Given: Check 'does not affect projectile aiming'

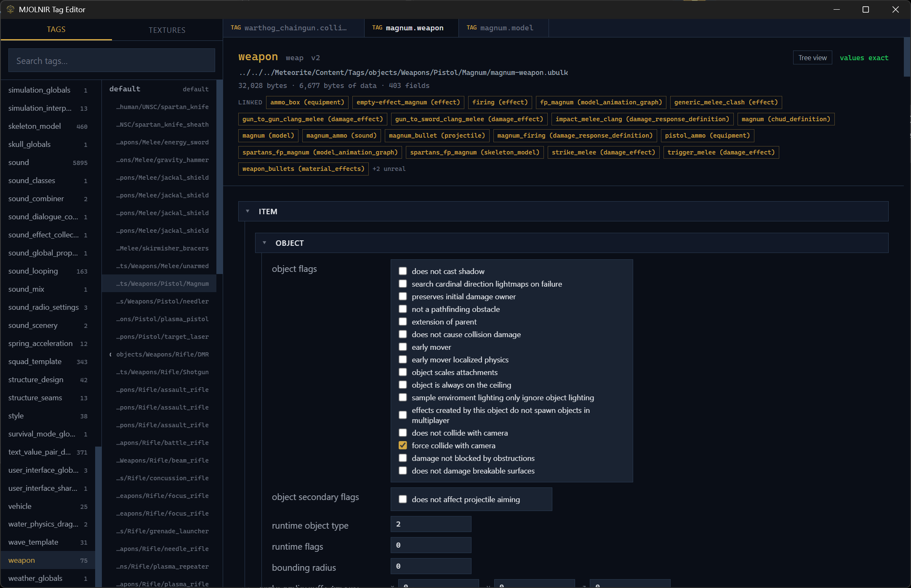Looking at the screenshot, I should pos(403,499).
